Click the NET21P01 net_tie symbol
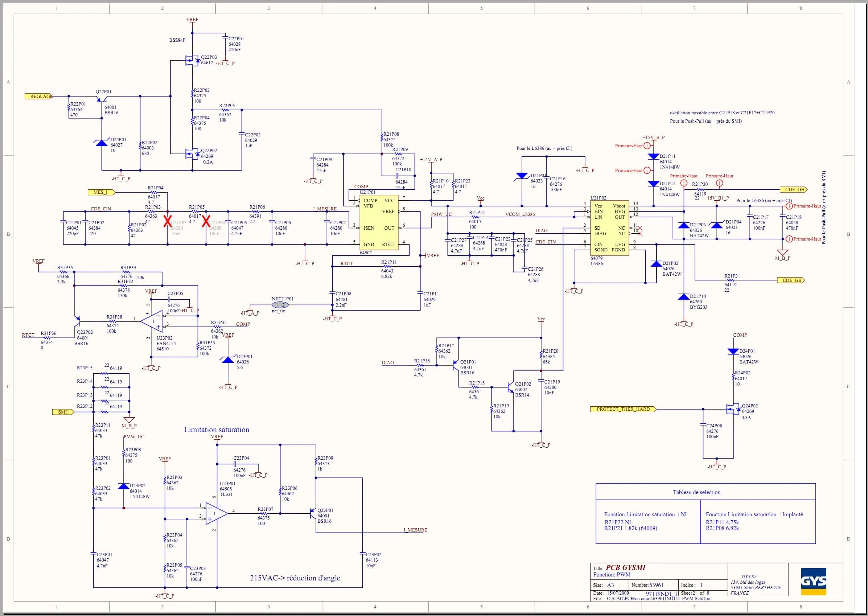868x616 pixels. pos(280,305)
